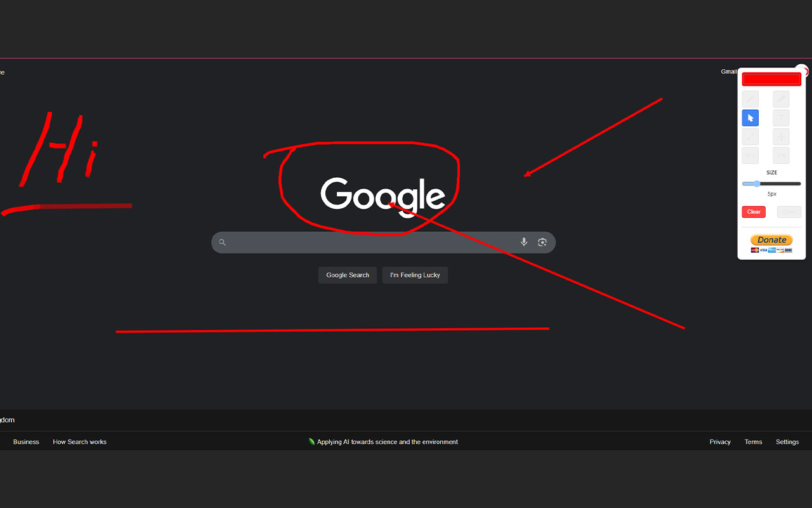The image size is (812, 508).
Task: Open the Gmail link
Action: (728, 72)
